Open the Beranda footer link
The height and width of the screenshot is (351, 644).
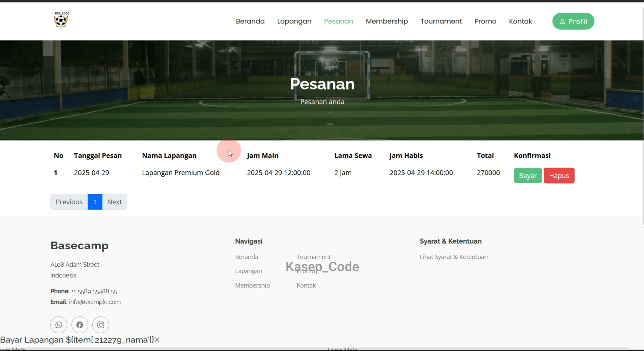coord(247,257)
